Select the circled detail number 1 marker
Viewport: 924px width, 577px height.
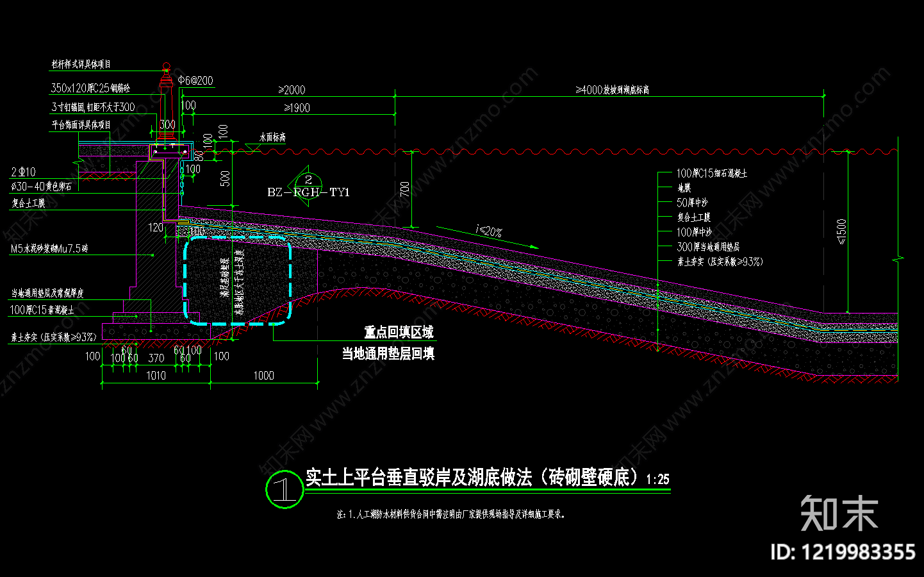(x=284, y=490)
